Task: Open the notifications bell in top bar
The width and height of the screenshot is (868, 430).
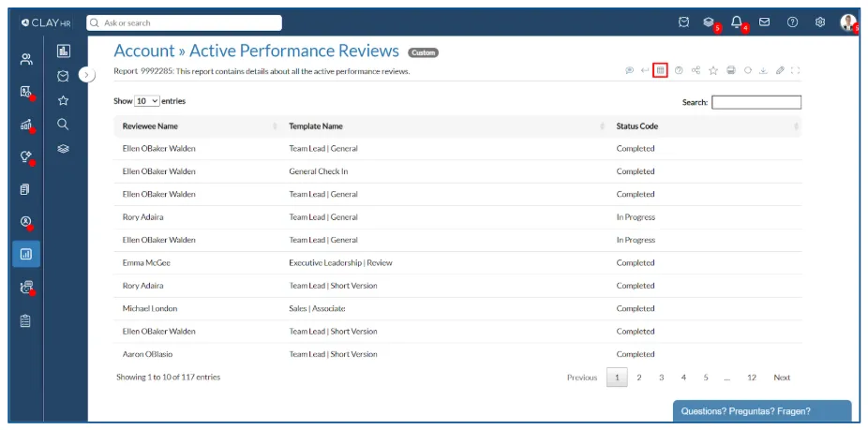Action: point(736,22)
